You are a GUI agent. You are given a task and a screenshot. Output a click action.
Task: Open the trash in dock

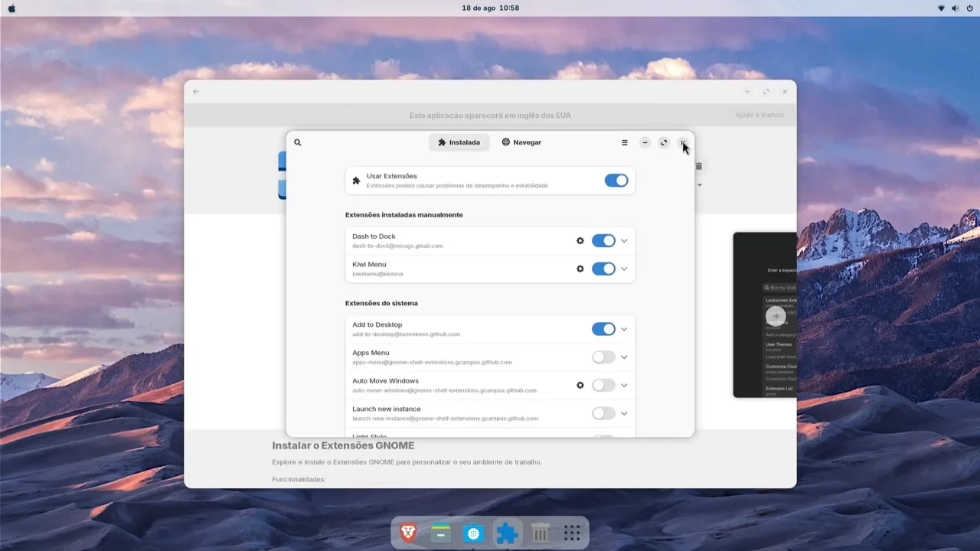tap(540, 533)
